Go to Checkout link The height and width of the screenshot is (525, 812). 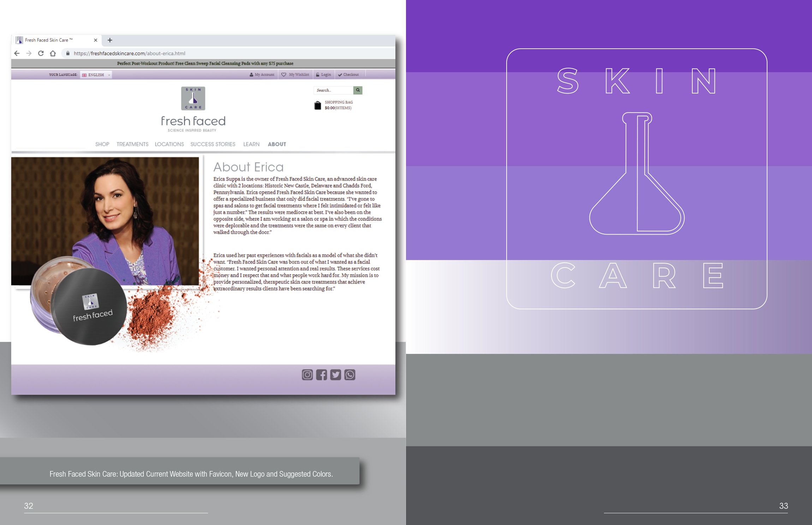pyautogui.click(x=348, y=74)
